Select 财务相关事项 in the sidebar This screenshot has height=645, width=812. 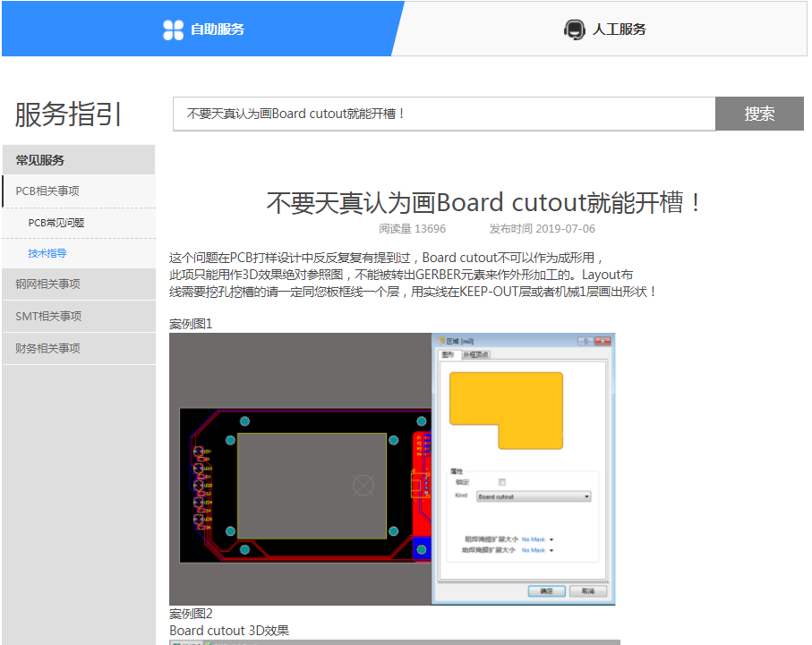click(x=47, y=349)
